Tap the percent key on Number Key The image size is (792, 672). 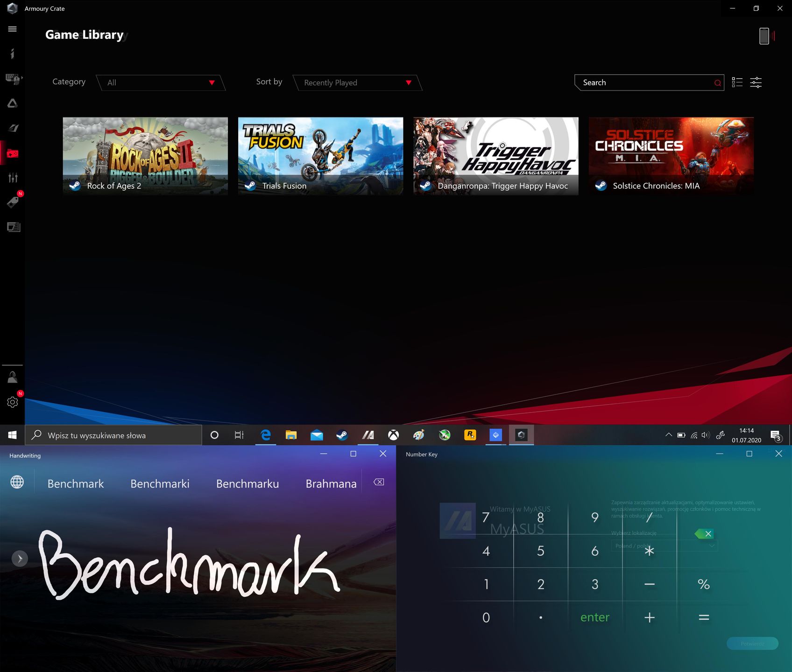704,584
